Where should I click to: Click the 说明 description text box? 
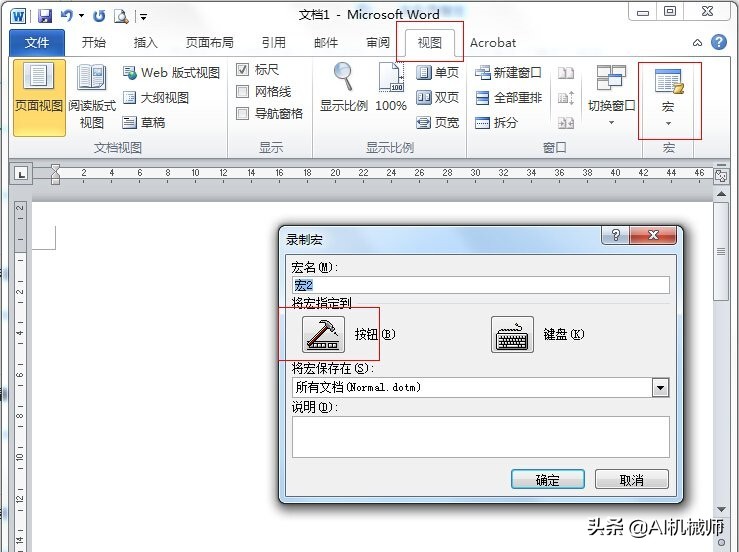[480, 437]
